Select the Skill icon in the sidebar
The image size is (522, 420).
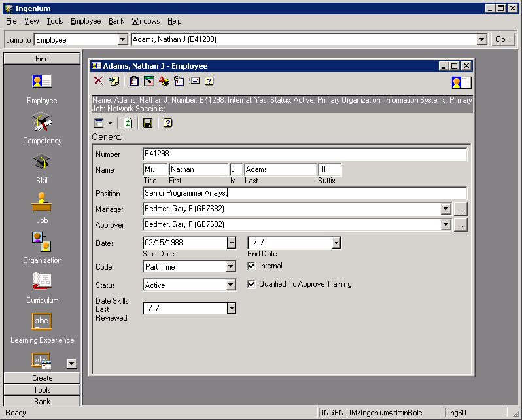tap(42, 162)
